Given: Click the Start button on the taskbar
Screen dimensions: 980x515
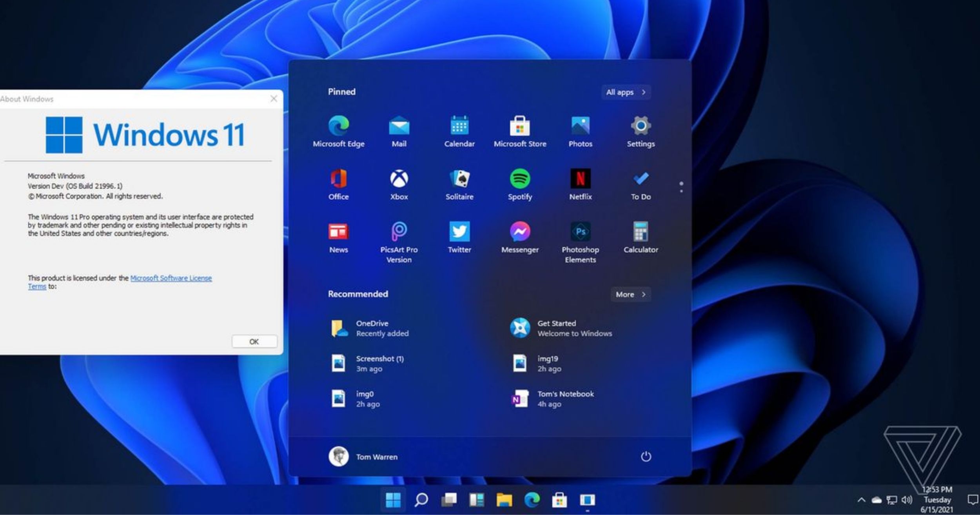Looking at the screenshot, I should point(393,500).
